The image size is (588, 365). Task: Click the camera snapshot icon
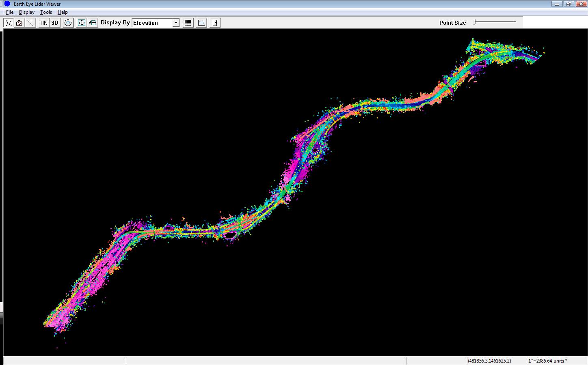point(19,23)
